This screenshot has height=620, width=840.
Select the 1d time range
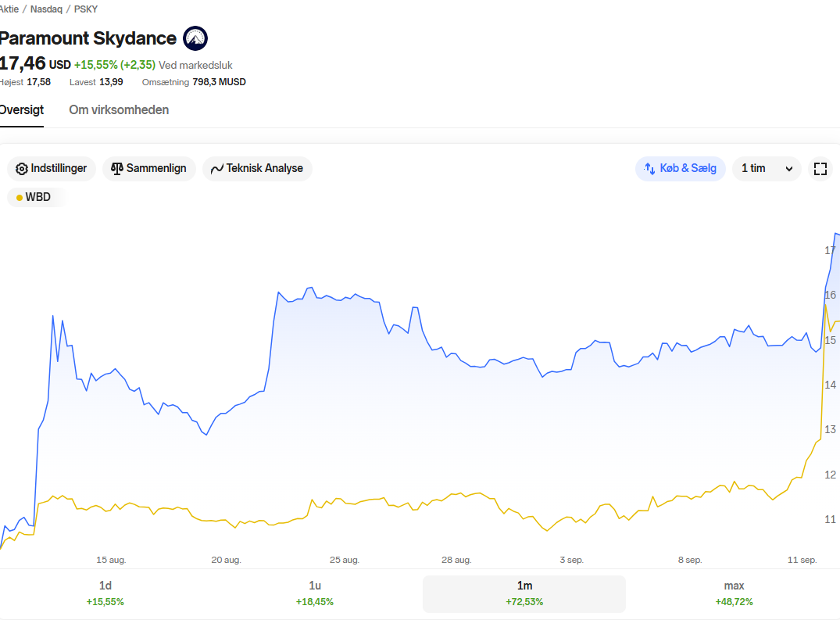[x=105, y=593]
